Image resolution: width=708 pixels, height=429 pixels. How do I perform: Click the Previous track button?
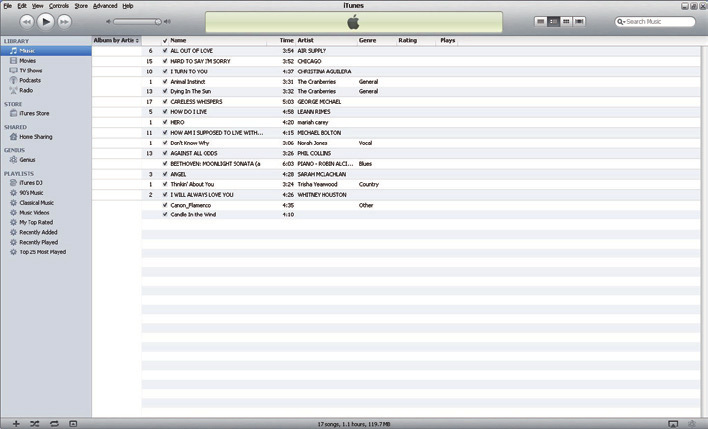click(x=27, y=22)
